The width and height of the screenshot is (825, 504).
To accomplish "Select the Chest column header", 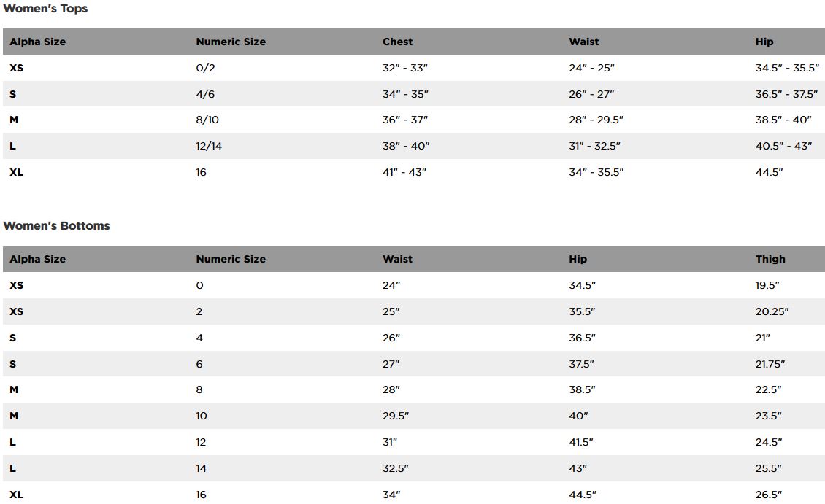I will click(397, 42).
